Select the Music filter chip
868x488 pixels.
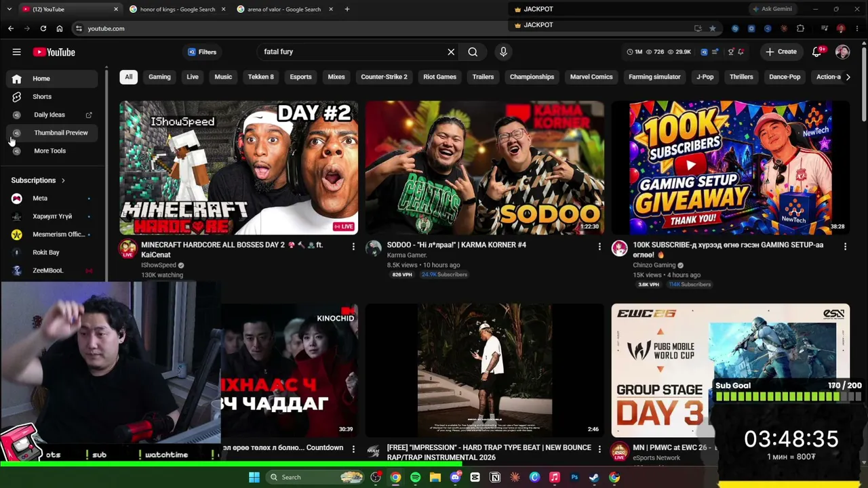point(223,77)
